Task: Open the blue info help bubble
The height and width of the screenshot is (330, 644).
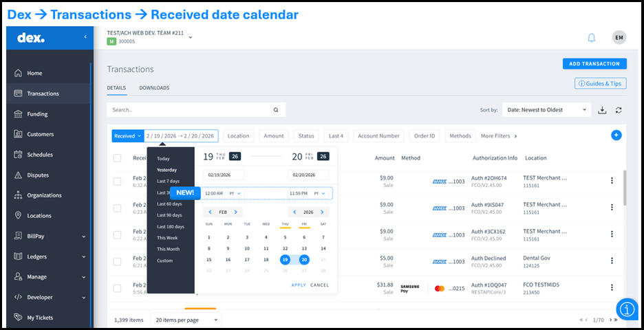Action: pos(627,309)
